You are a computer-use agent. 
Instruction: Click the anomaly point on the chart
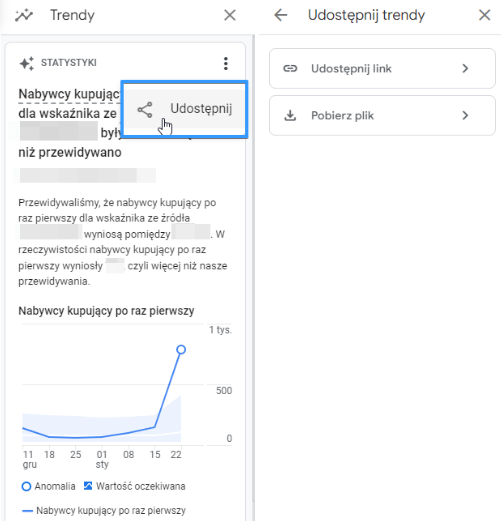pyautogui.click(x=181, y=349)
